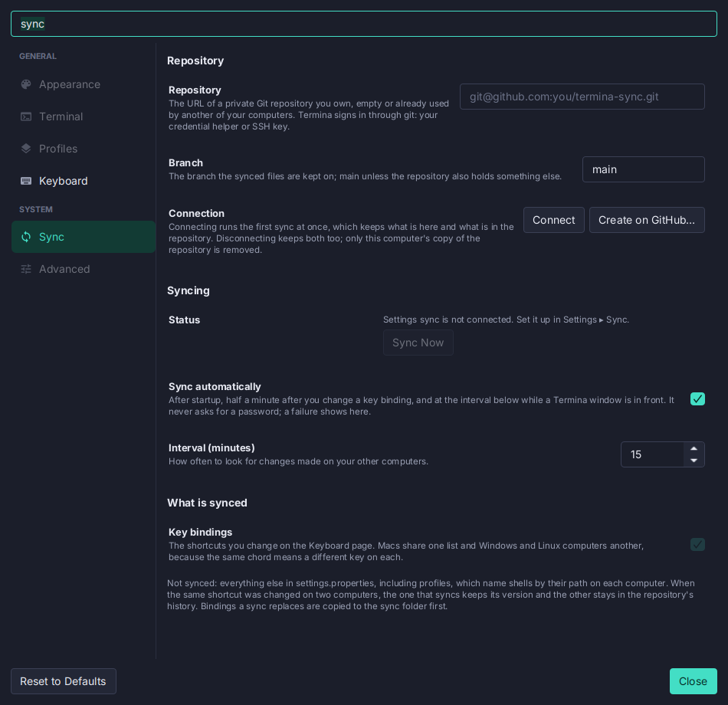Click the Syncing section heading
This screenshot has height=705, width=728.
188,290
